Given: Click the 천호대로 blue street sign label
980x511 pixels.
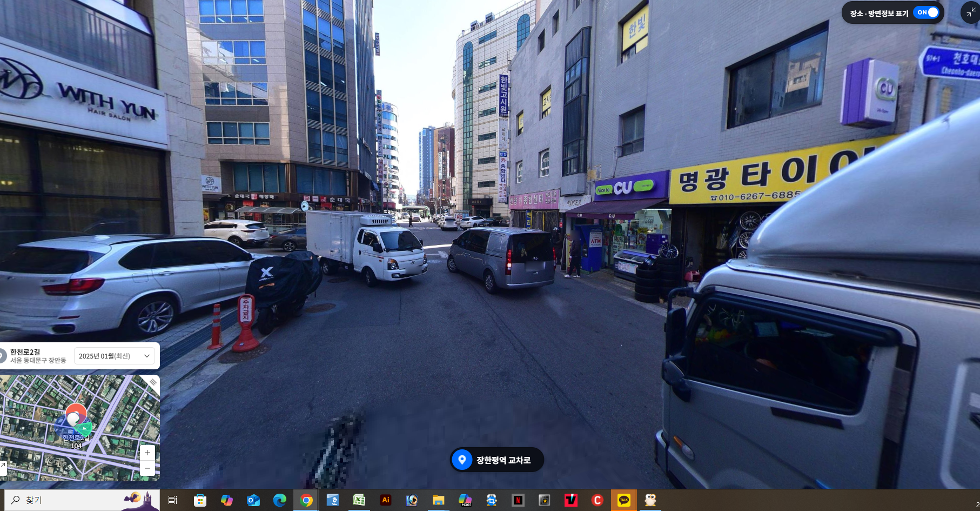Looking at the screenshot, I should click(x=952, y=64).
